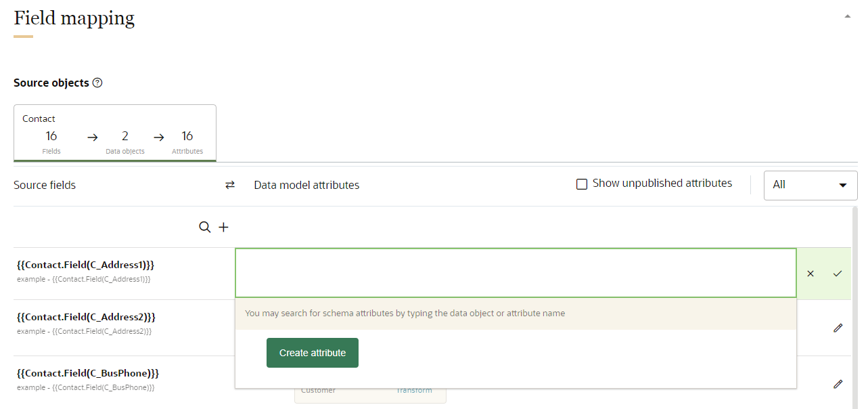The height and width of the screenshot is (409, 868).
Task: Search source fields with magnifier icon
Action: 205,227
